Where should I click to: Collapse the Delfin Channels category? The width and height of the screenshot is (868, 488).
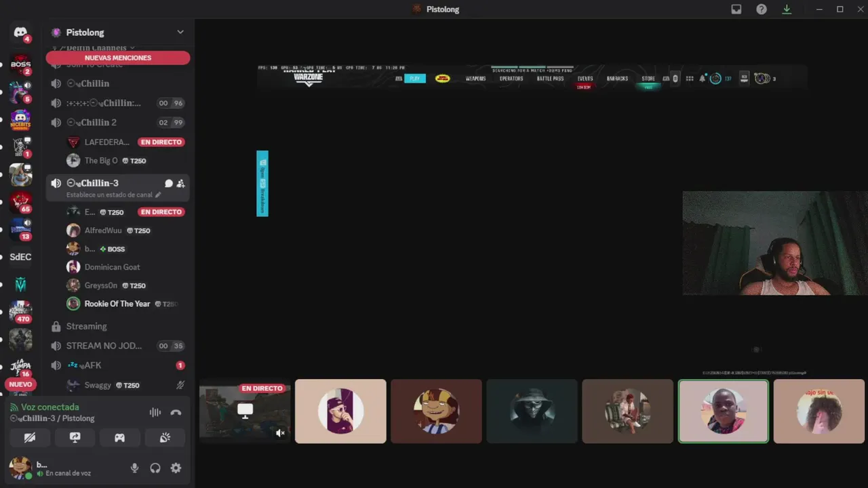95,47
